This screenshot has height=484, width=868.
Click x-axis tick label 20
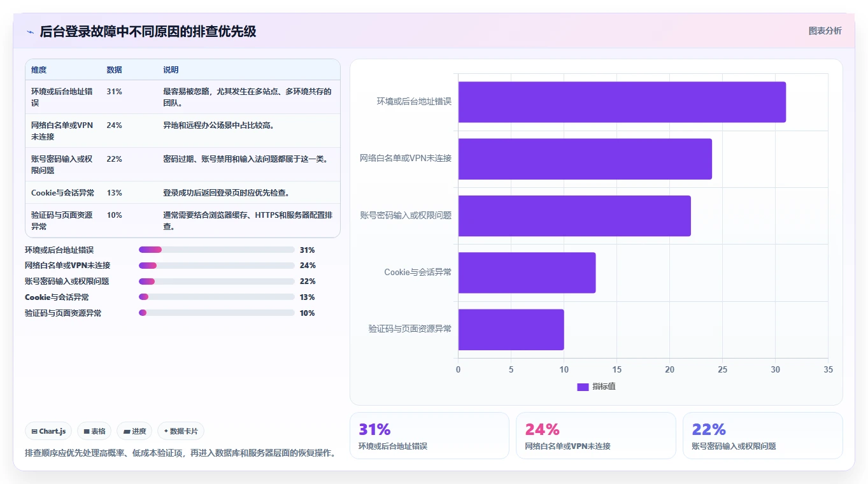pos(669,369)
